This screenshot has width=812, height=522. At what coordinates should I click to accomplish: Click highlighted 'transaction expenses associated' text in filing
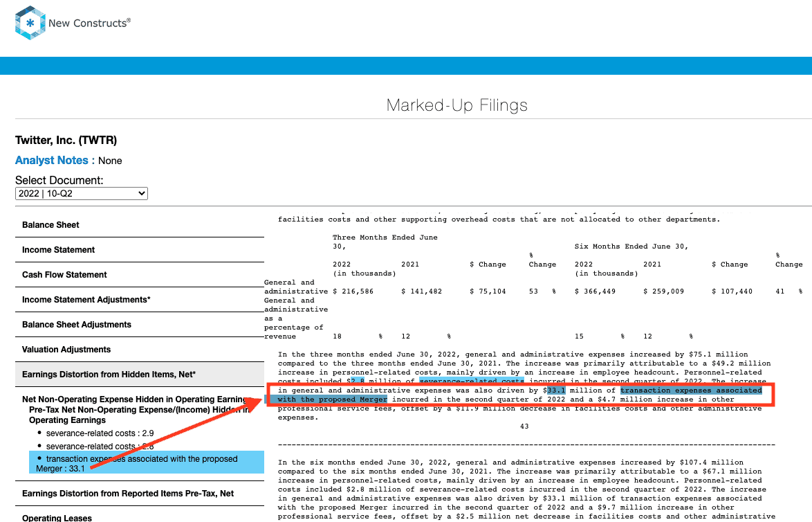coord(691,390)
